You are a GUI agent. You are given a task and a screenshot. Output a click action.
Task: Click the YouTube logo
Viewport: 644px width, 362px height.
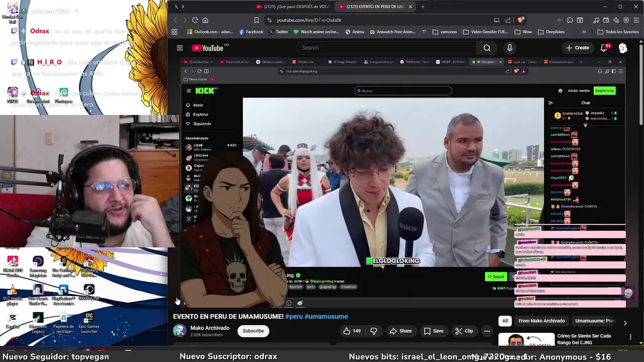[x=207, y=48]
